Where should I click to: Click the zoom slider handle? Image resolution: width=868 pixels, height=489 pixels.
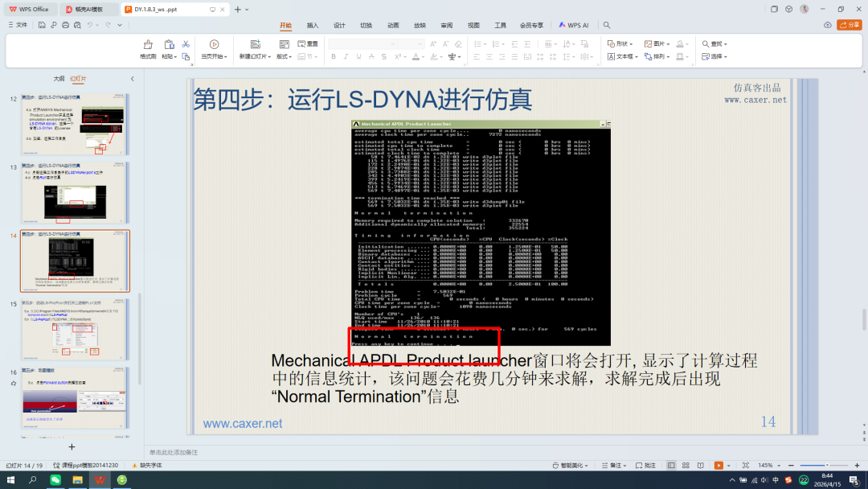click(827, 466)
